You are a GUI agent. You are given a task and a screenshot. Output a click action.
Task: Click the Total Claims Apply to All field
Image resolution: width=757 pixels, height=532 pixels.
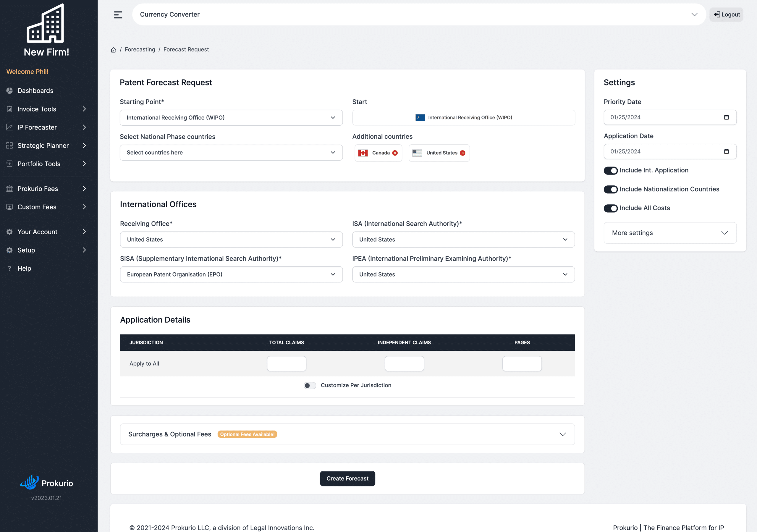click(x=287, y=364)
